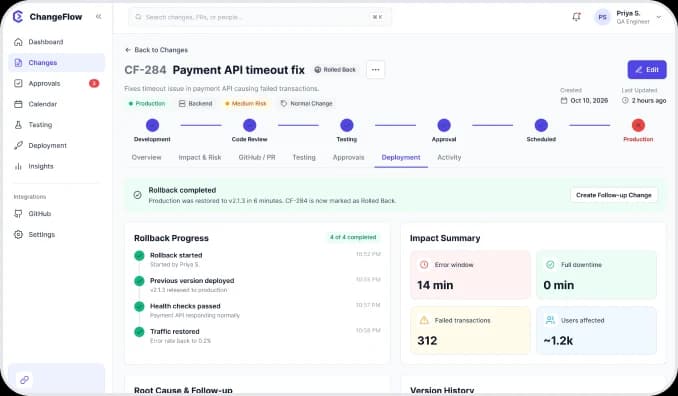Screen dimensions: 678x396
Task: Go back to Changes
Action: 157,50
